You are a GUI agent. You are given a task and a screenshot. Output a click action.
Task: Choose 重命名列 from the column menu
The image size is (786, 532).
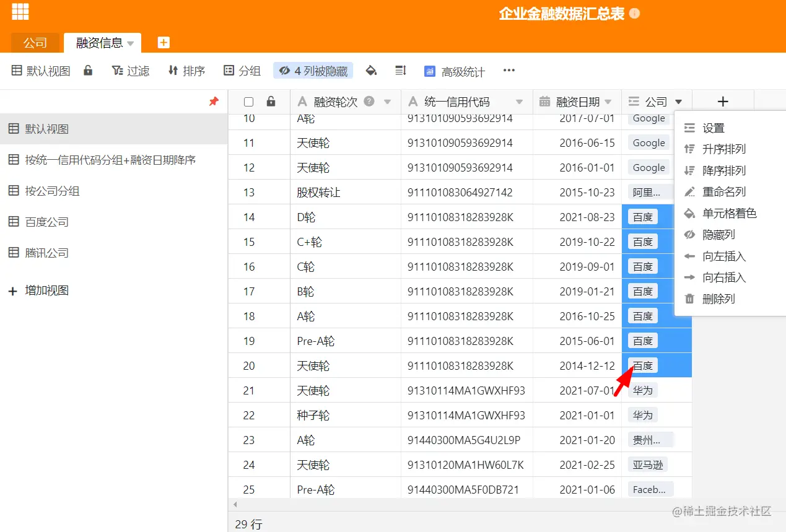click(x=730, y=192)
